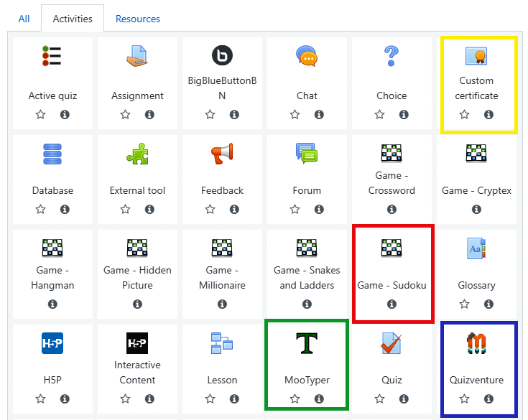Pick the Game - Sudoku icon
Image resolution: width=528 pixels, height=420 pixels.
point(392,248)
